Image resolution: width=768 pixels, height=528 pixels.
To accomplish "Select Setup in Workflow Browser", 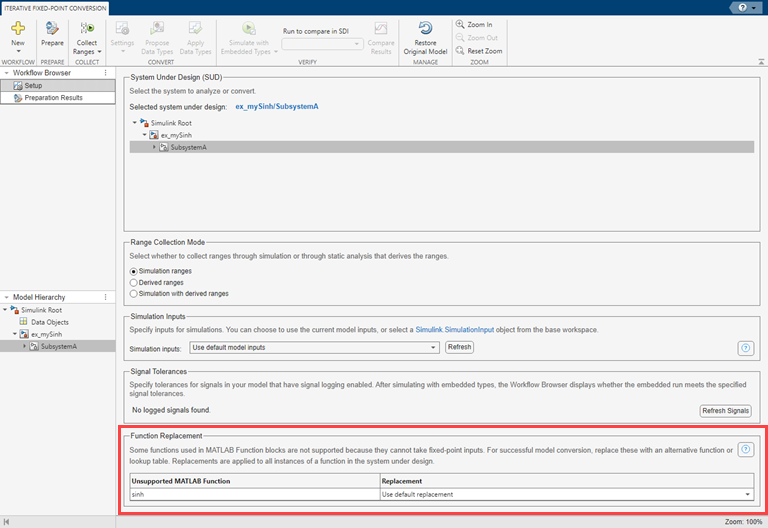I will coord(58,85).
